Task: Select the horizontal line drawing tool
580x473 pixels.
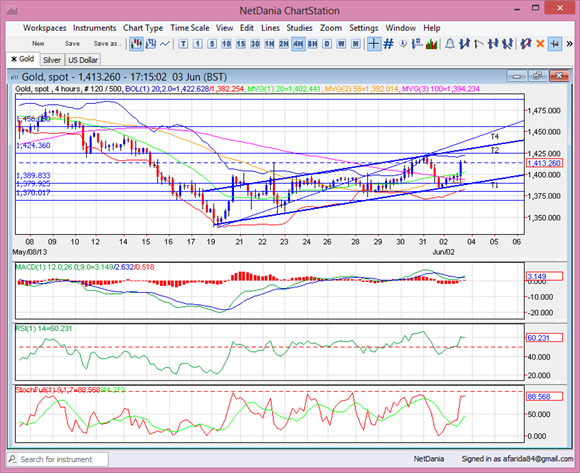Action: [493, 44]
